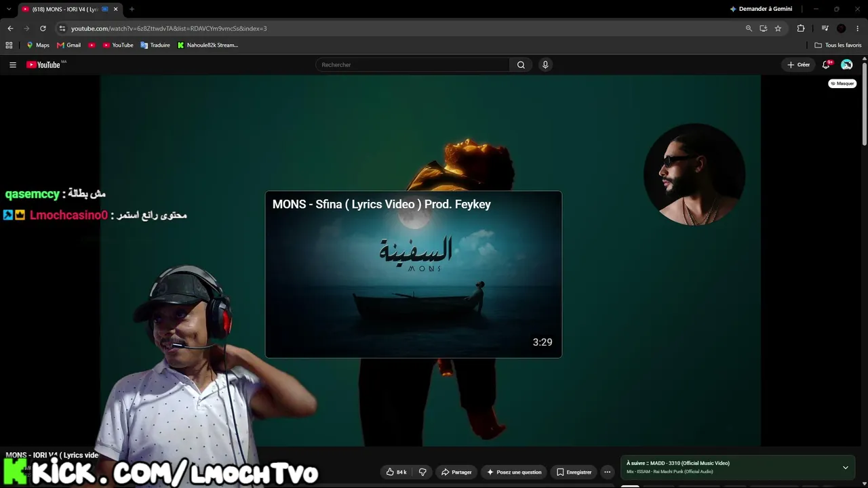
Task: Go back to the previous page
Action: (10, 28)
